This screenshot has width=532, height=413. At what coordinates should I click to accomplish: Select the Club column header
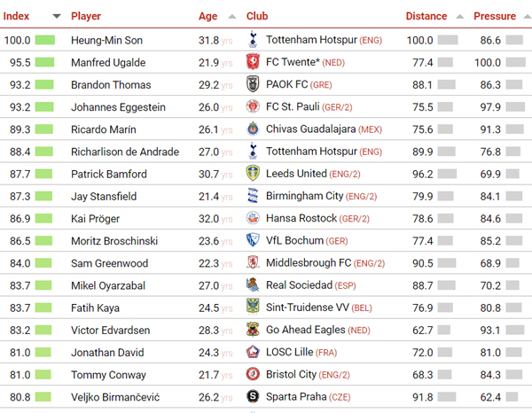click(x=257, y=16)
